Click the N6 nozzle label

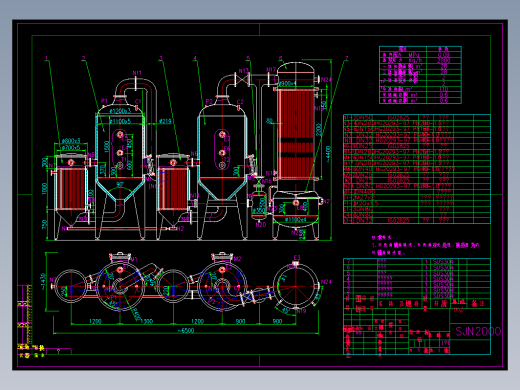pos(194,154)
